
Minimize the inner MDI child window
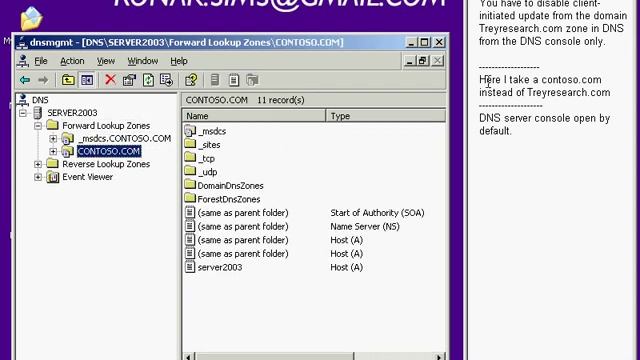pyautogui.click(x=409, y=61)
